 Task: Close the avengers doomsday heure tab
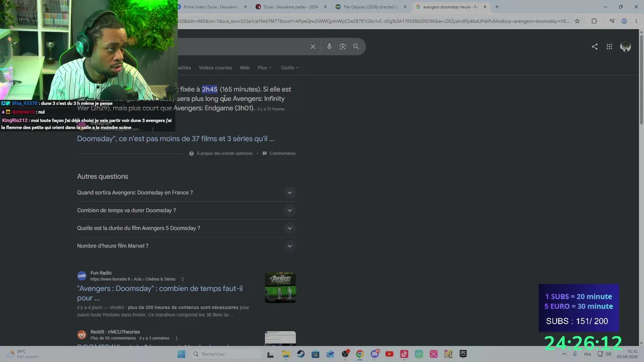[485, 7]
